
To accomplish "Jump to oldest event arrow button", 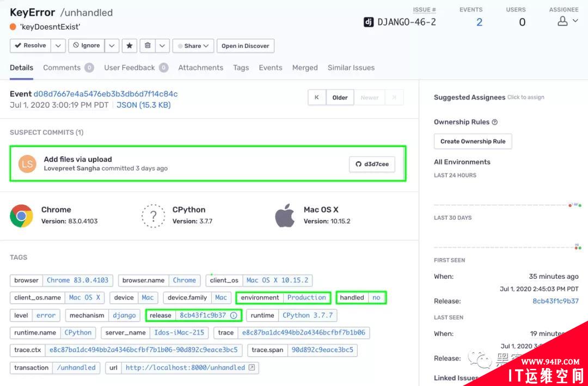I will pyautogui.click(x=317, y=97).
